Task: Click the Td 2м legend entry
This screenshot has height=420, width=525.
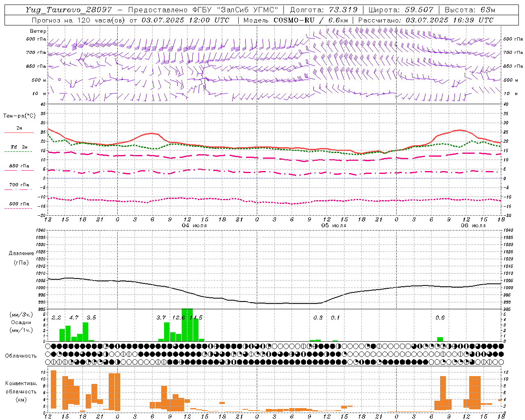Action: [19, 147]
